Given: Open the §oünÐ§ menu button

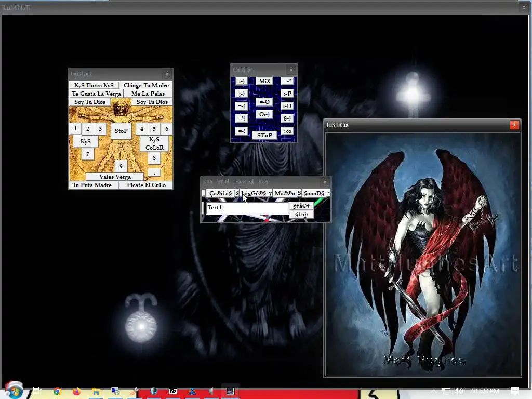Looking at the screenshot, I should click(314, 193).
